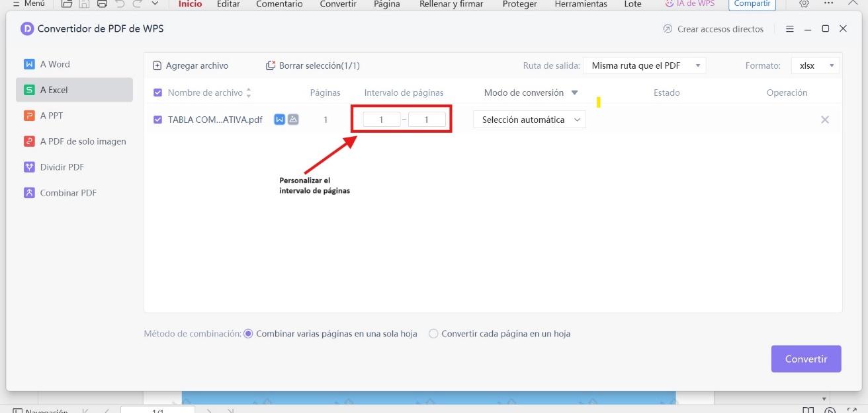The width and height of the screenshot is (868, 413).
Task: Select 'Convertir cada página en un hoja'
Action: pyautogui.click(x=433, y=334)
